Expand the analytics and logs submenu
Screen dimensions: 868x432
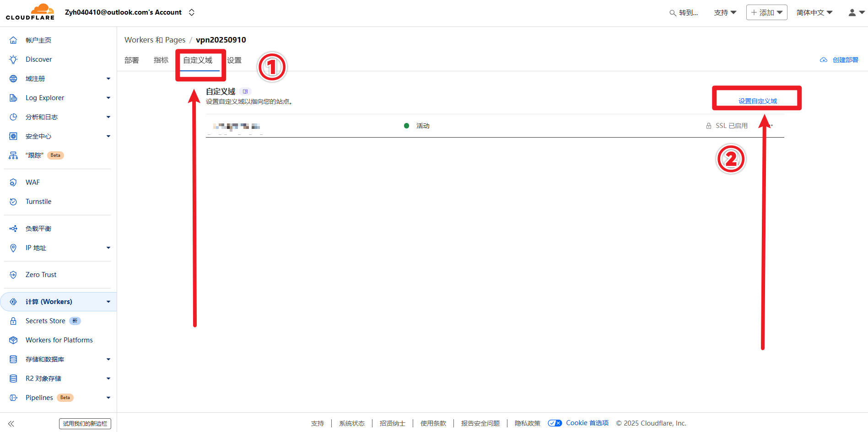[108, 117]
